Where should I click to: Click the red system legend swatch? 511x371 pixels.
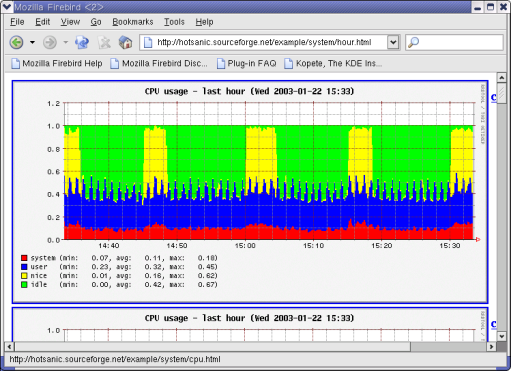point(24,258)
